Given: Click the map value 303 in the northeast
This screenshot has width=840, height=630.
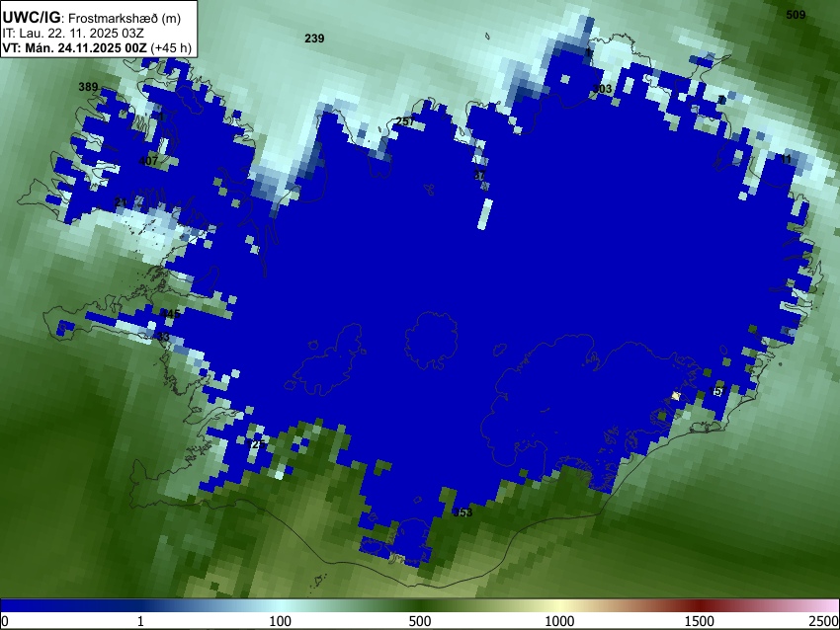Looking at the screenshot, I should pos(602,89).
